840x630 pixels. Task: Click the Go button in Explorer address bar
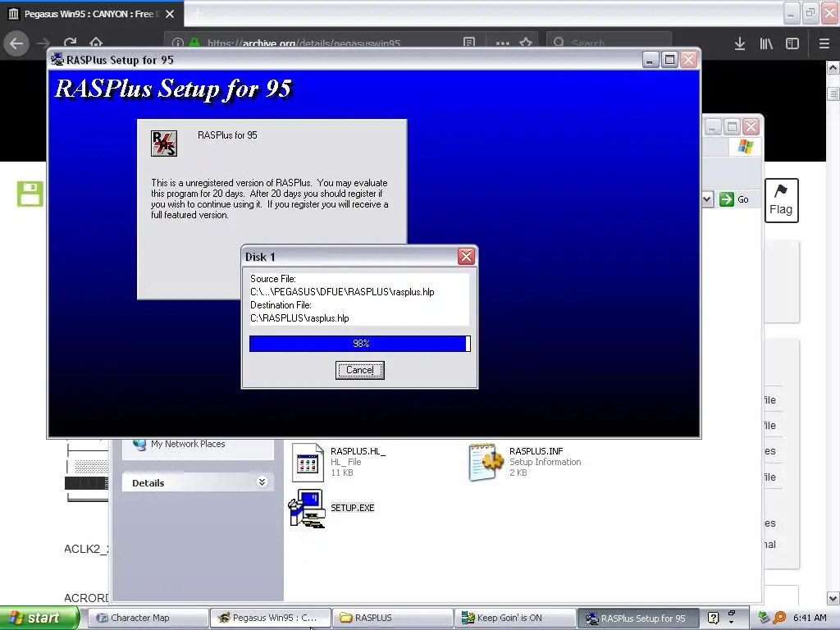point(734,199)
